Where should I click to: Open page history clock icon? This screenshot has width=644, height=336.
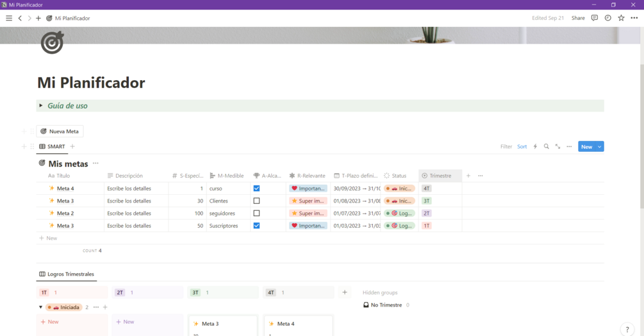608,18
